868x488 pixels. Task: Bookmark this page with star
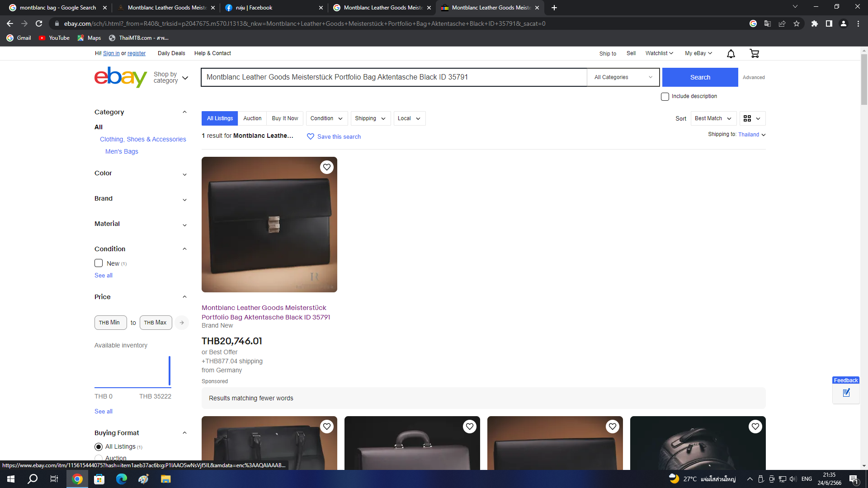tap(797, 23)
